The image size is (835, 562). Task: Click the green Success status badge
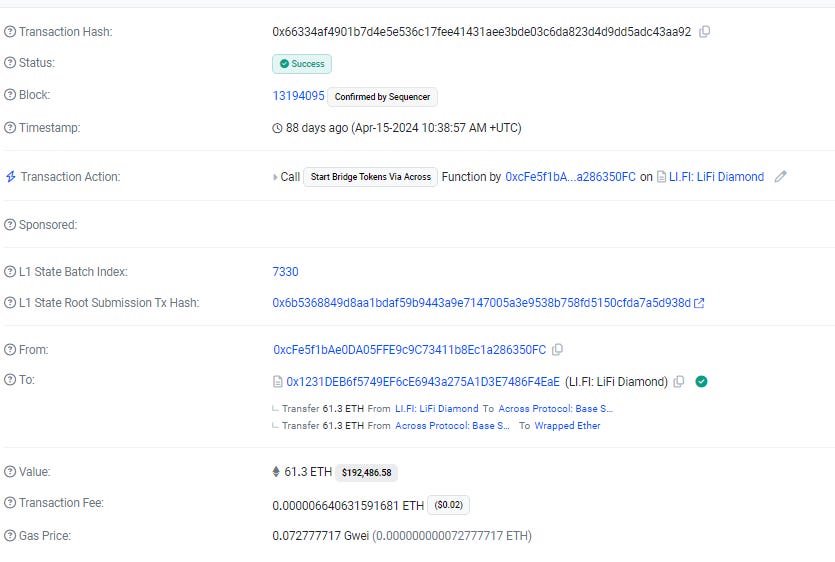click(x=302, y=64)
